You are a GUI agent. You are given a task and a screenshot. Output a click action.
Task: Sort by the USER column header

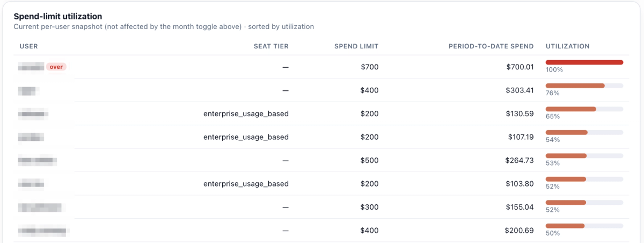28,46
